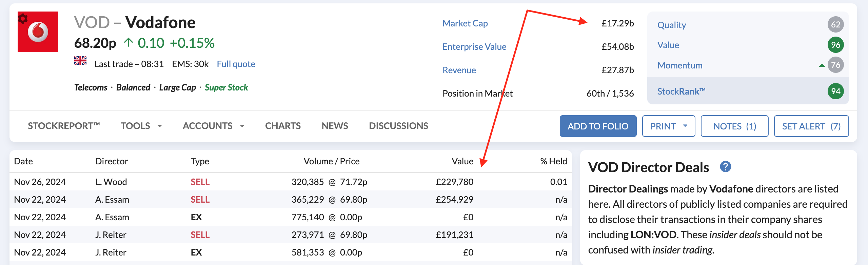Click the £17.29b market cap value
Viewport: 868px width, 265px height.
point(617,23)
